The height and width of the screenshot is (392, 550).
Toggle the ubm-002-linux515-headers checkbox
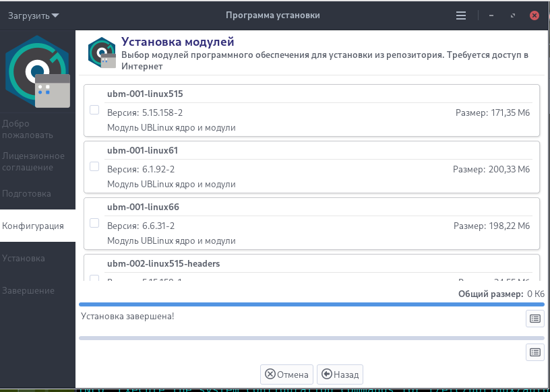(x=94, y=278)
